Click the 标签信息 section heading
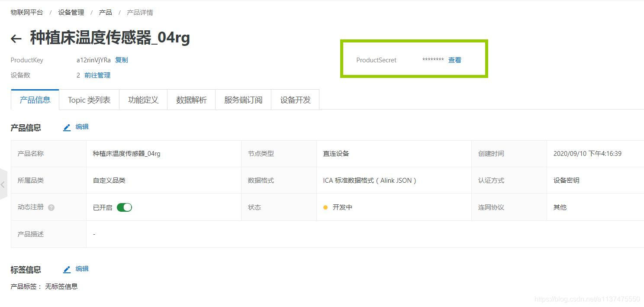 tap(26, 270)
